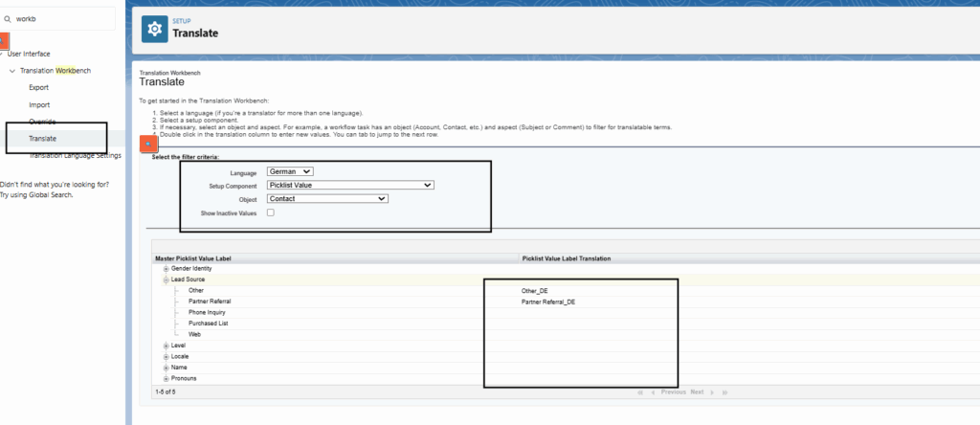Screen dimensions: 980x425
Task: Open the Override sidebar item
Action: (x=42, y=122)
